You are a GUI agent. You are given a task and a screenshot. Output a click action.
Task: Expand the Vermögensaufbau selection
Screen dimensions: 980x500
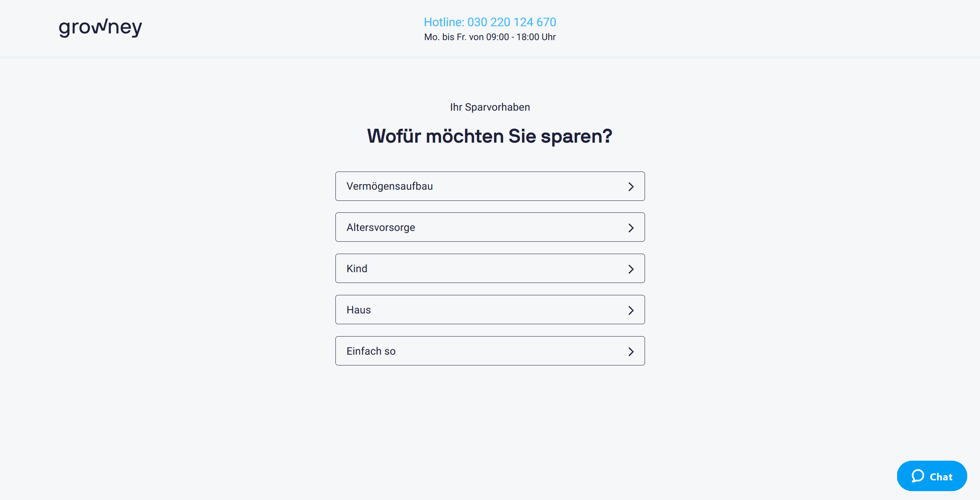490,185
